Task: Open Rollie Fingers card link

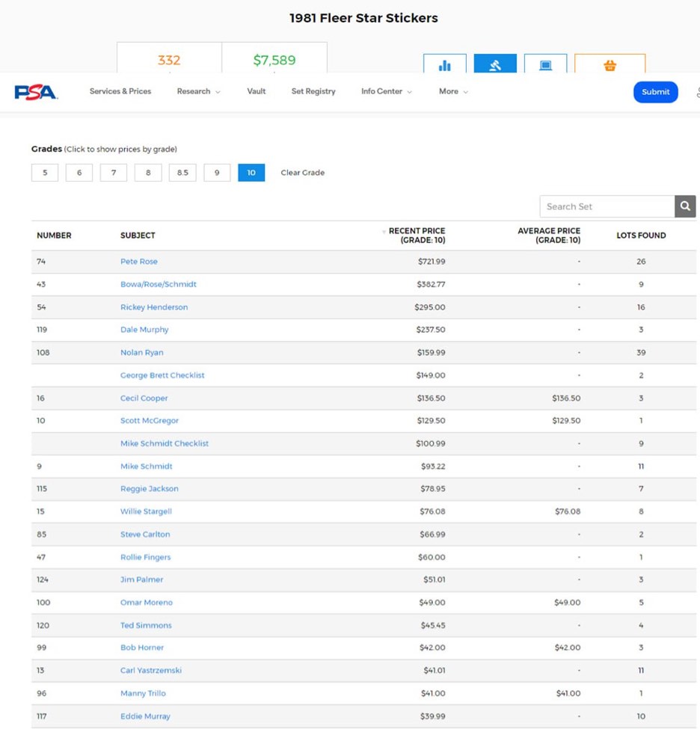Action: click(x=146, y=557)
